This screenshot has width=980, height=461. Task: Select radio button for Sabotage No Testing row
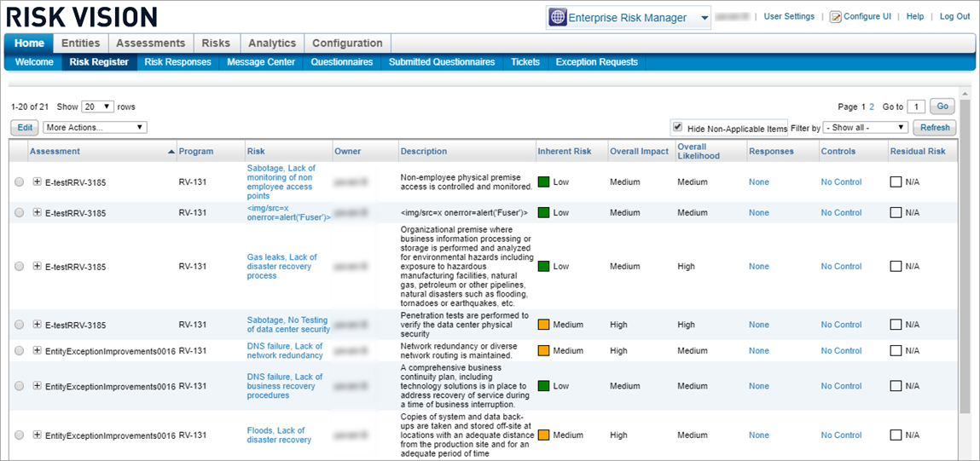point(20,325)
